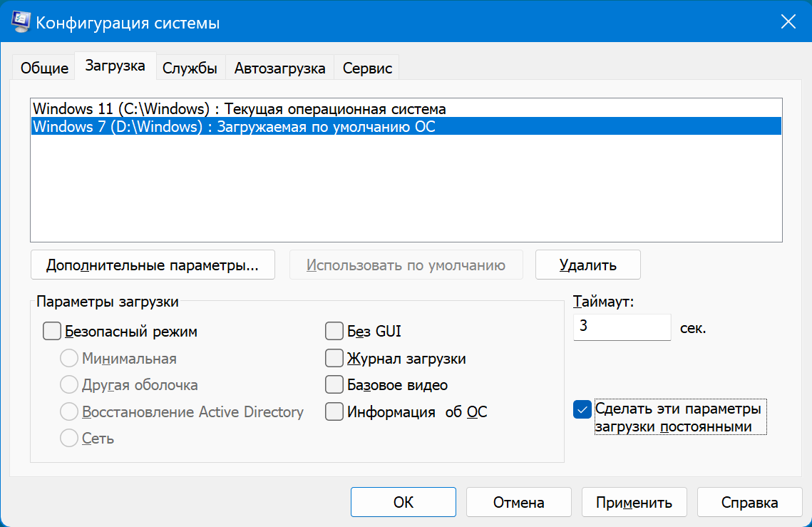This screenshot has height=527, width=812.
Task: Confirm with the OK button
Action: tap(404, 502)
